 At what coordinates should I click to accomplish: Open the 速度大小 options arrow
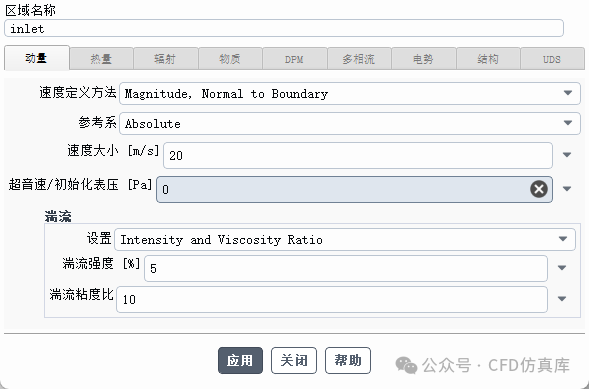pyautogui.click(x=567, y=155)
